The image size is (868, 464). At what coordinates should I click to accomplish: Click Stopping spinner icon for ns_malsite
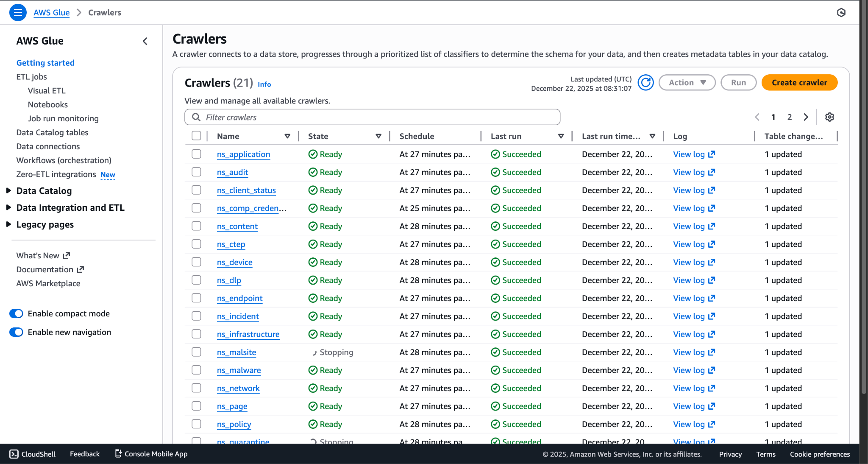click(x=314, y=352)
